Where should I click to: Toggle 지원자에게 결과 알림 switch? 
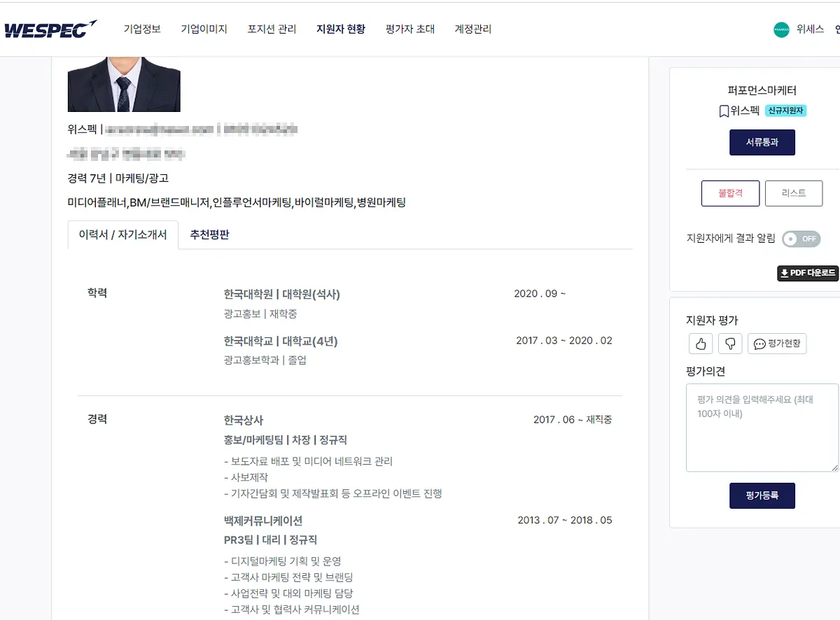coord(801,239)
